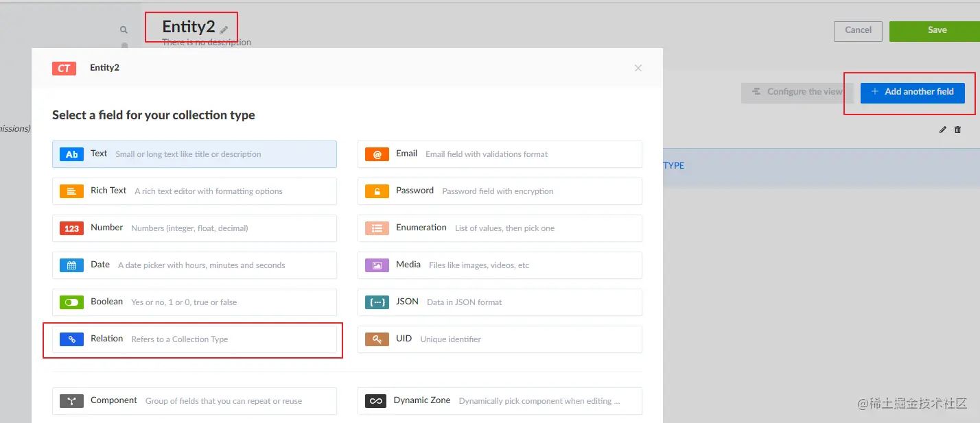Viewport: 980px width, 423px height.
Task: Select the Enumeration list icon
Action: click(x=377, y=228)
